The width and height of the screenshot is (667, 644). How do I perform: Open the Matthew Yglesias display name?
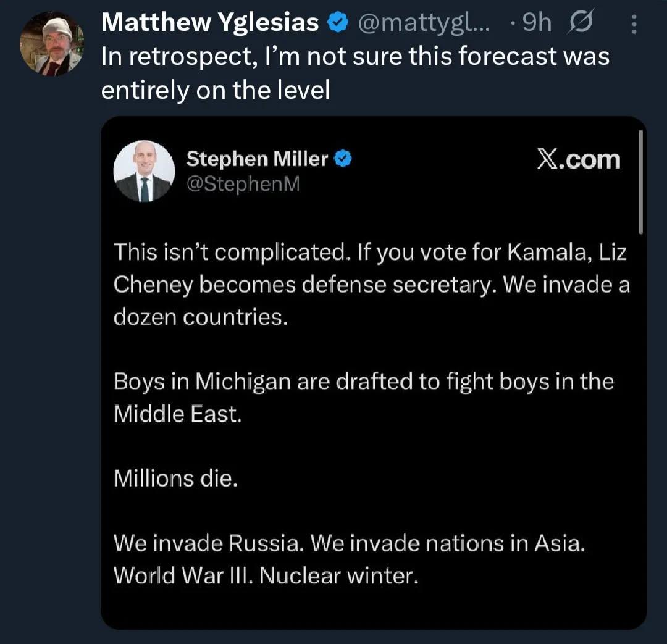(210, 23)
